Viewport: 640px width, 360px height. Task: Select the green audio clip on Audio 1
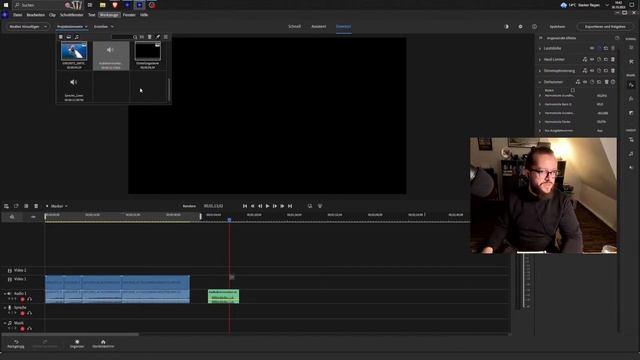(223, 296)
